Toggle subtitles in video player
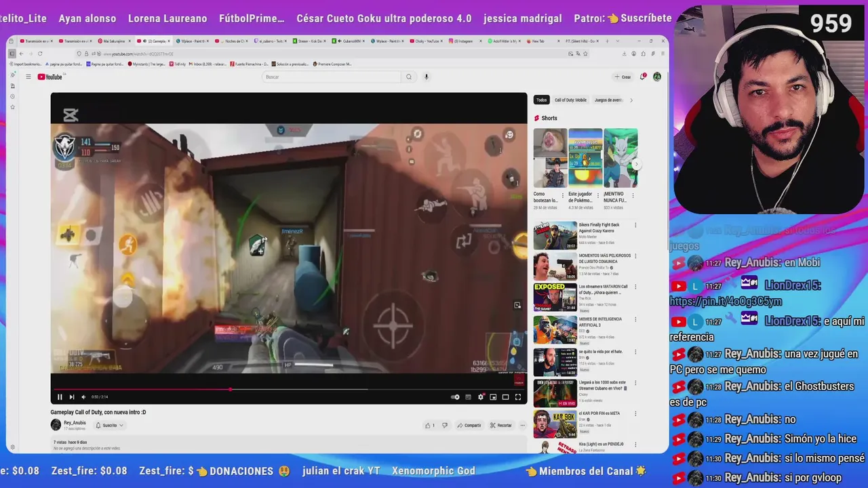Screen dimensions: 868x488 coord(468,397)
